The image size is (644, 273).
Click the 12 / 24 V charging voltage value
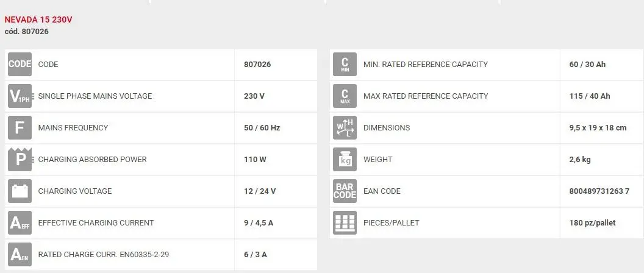pos(260,191)
